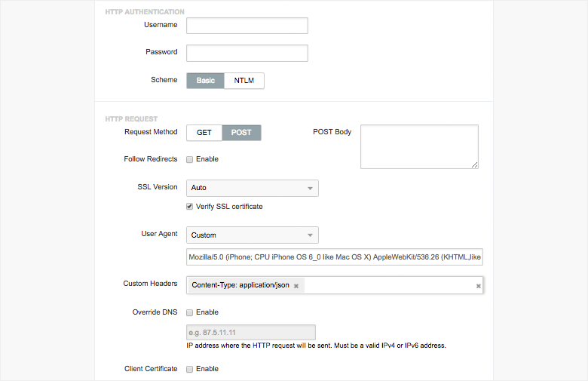
Task: Choose POST request method
Action: pyautogui.click(x=241, y=133)
